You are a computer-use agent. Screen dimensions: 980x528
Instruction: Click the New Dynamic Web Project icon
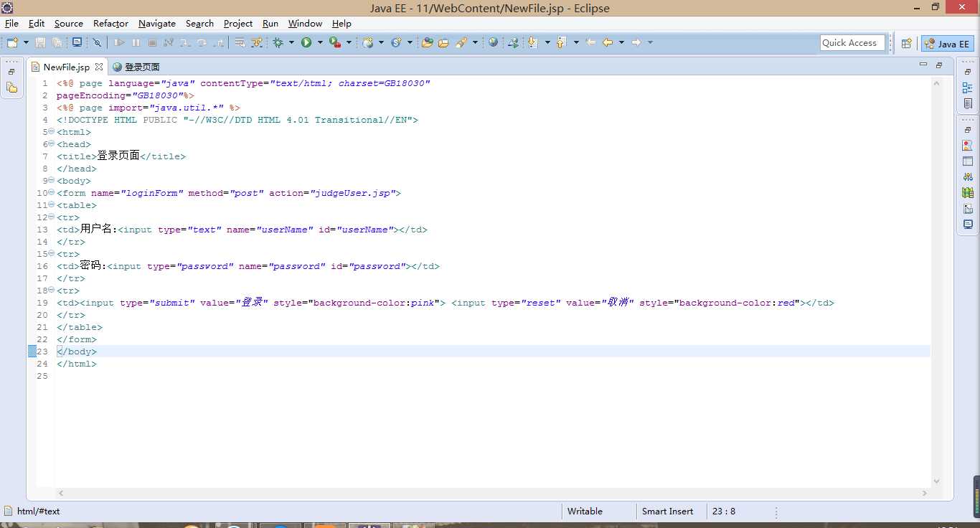pos(368,43)
